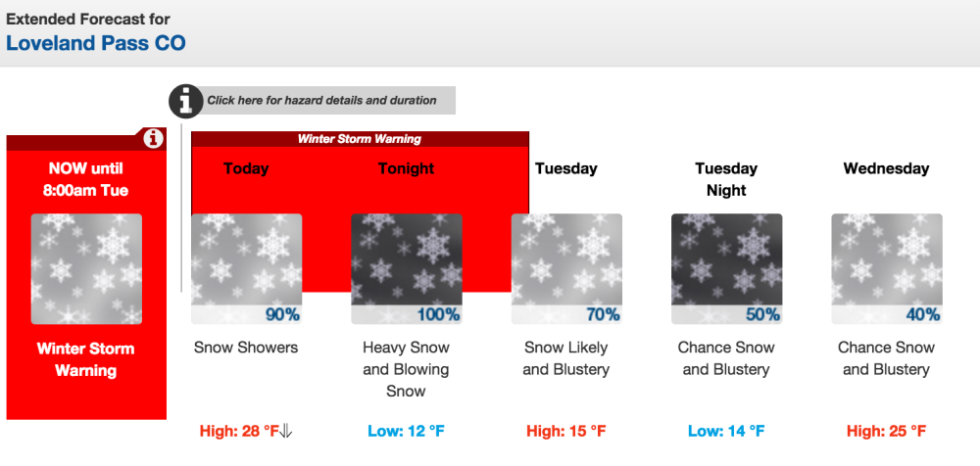The width and height of the screenshot is (980, 466).
Task: Click the black info circle icon
Action: pyautogui.click(x=185, y=101)
